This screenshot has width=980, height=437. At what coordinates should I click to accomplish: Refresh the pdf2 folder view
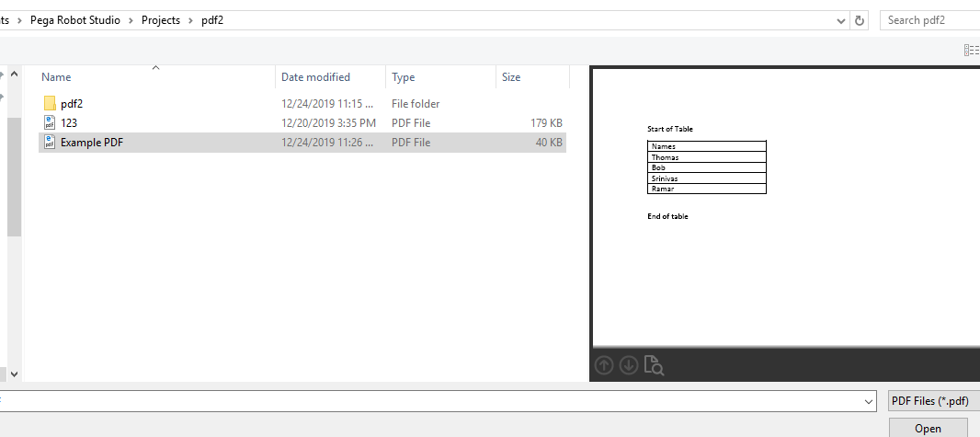[x=860, y=20]
